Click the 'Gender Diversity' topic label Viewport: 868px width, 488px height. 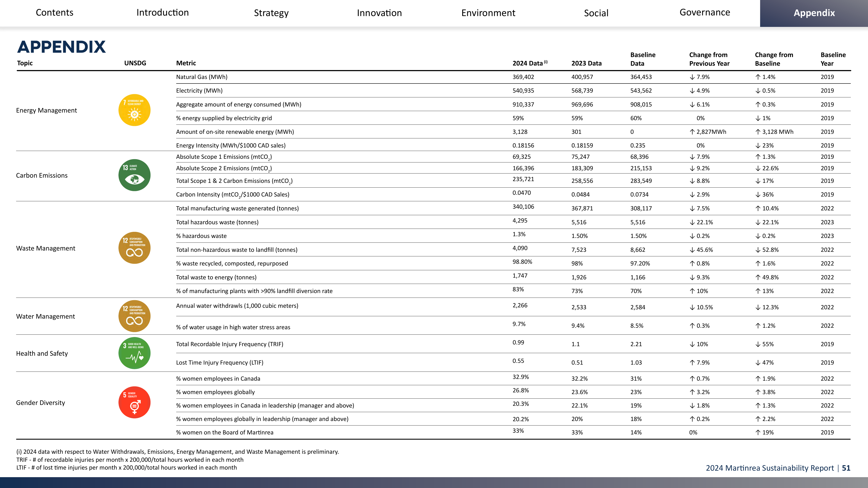[40, 403]
